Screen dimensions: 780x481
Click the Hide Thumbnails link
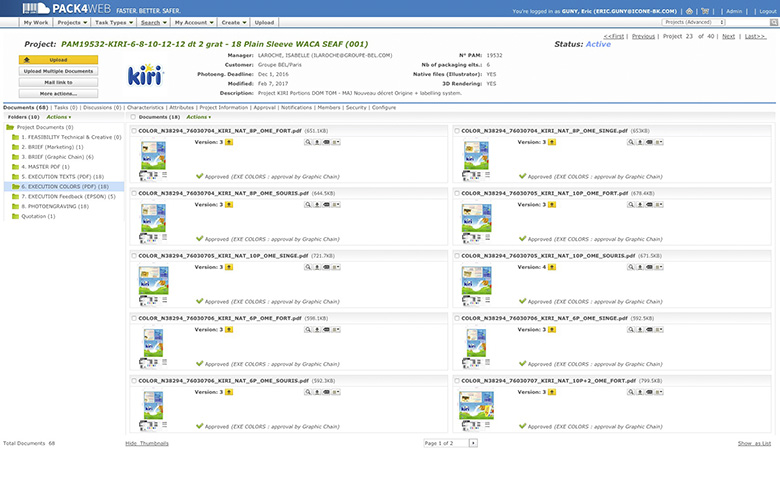pos(147,443)
